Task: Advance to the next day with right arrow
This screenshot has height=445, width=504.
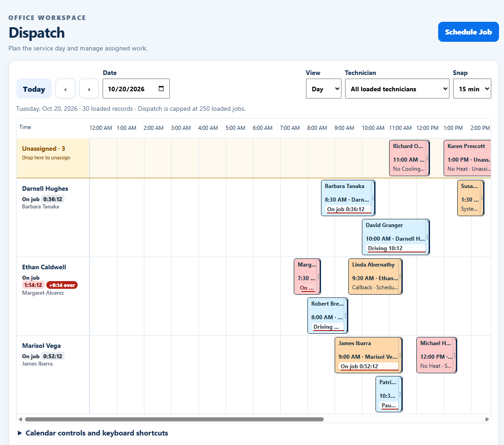Action: point(89,89)
